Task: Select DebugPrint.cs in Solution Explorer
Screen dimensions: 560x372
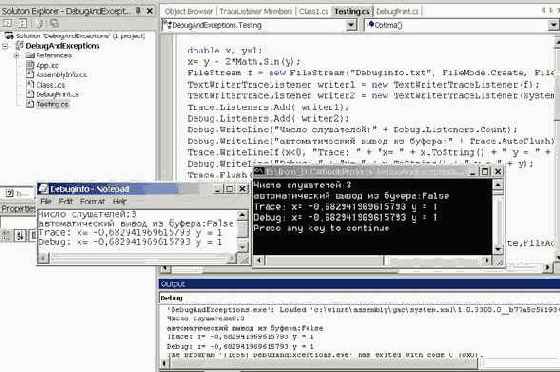Action: coord(57,94)
